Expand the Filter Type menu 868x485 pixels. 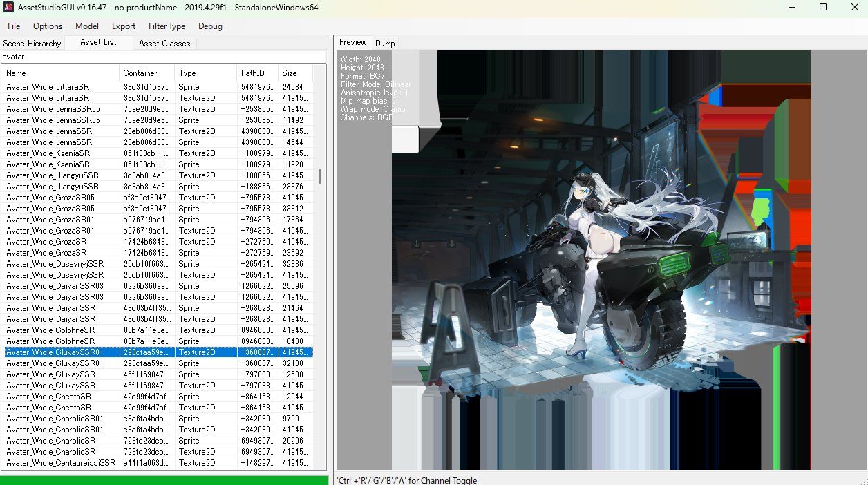tap(167, 26)
